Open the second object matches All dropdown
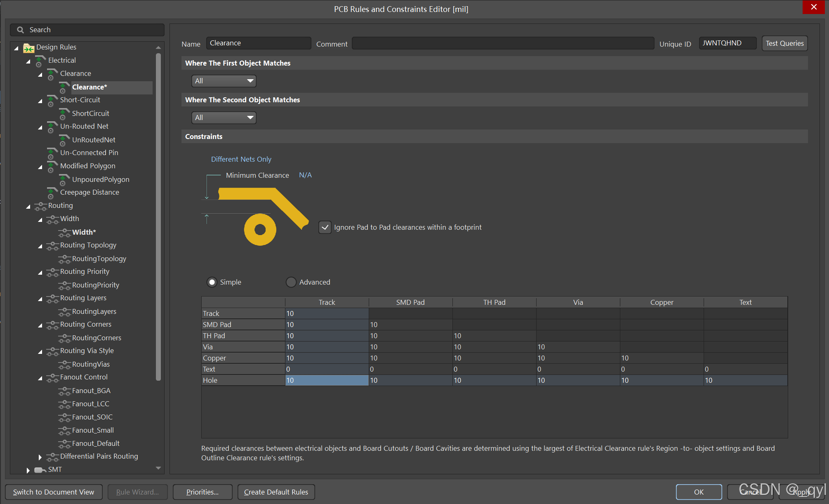The image size is (829, 504). click(x=224, y=118)
